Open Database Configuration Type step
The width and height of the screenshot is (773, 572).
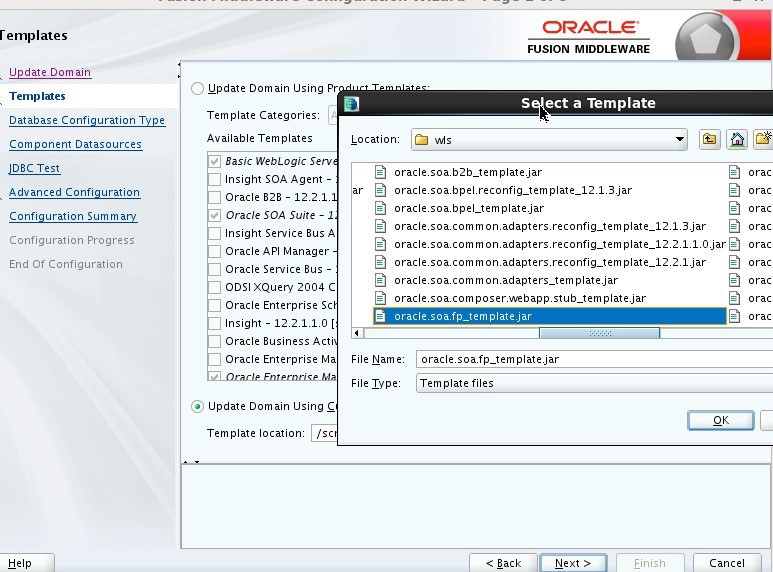tap(87, 120)
